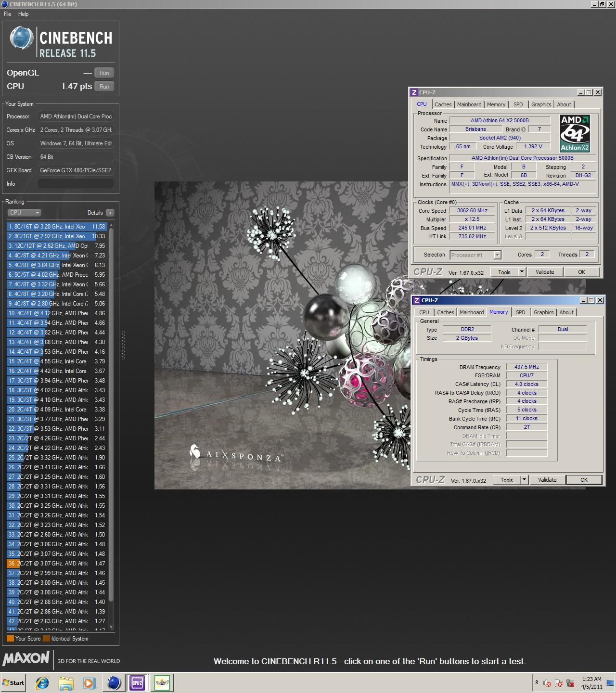Launch Windows Media Player from taskbar
The image size is (616, 693).
point(89,682)
